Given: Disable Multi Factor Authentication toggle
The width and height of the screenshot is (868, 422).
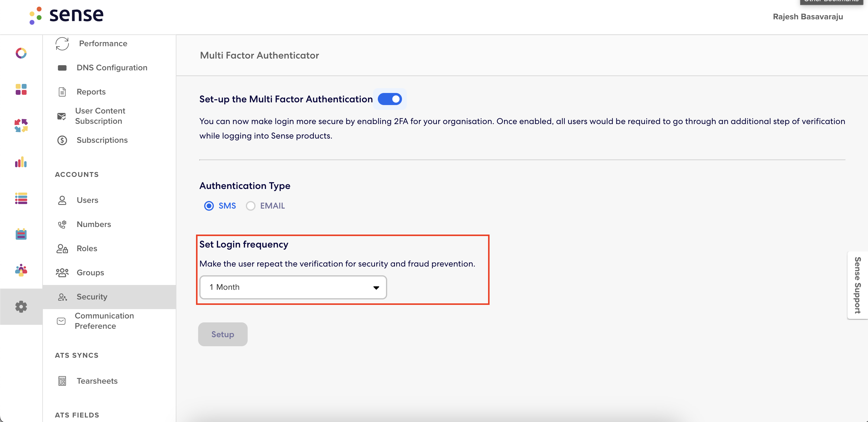Looking at the screenshot, I should point(390,99).
